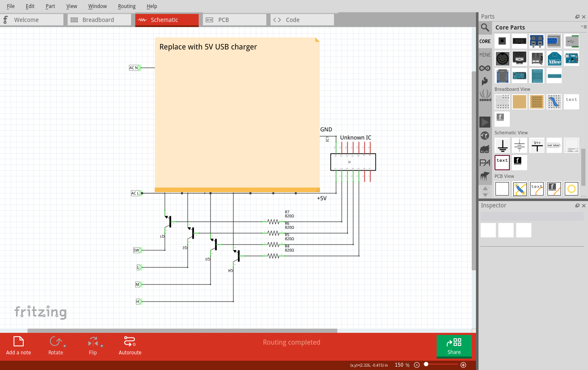Click the canvas vertical scrollbar
Viewport: 588px width, 370px height.
click(x=474, y=171)
